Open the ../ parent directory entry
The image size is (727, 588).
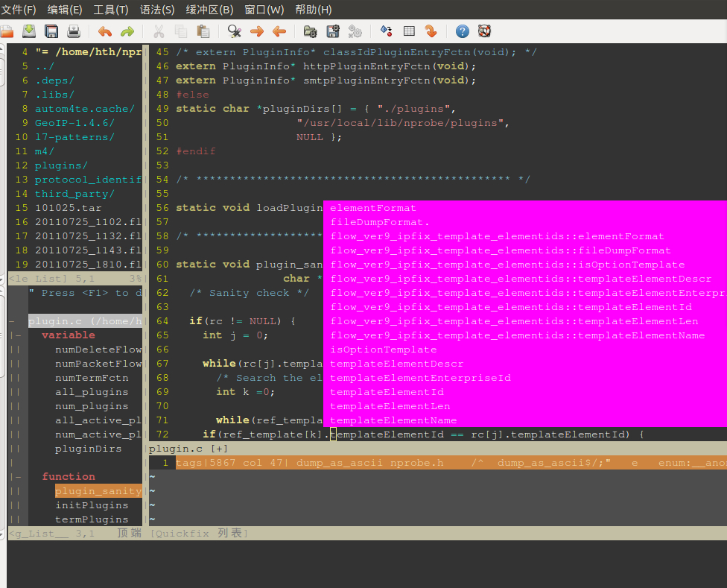click(x=45, y=66)
